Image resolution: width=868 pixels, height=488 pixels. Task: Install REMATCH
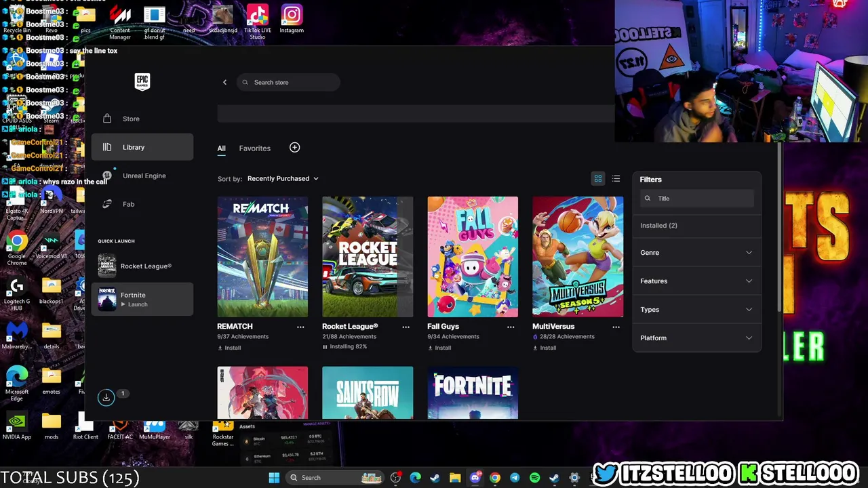tap(229, 348)
